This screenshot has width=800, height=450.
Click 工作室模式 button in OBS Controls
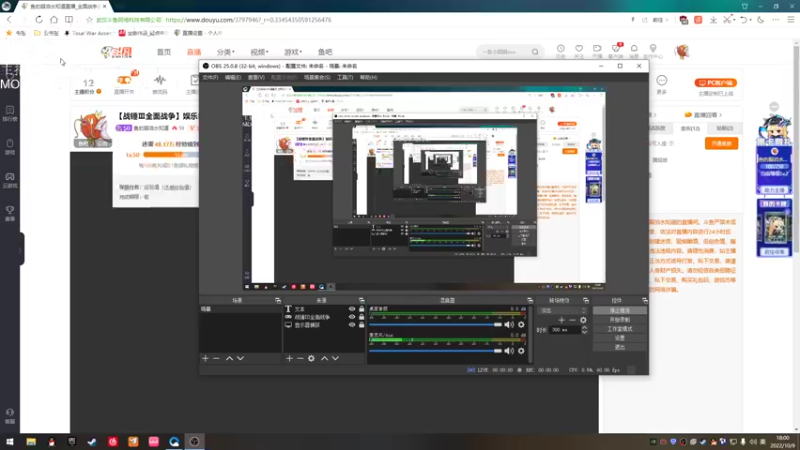619,329
